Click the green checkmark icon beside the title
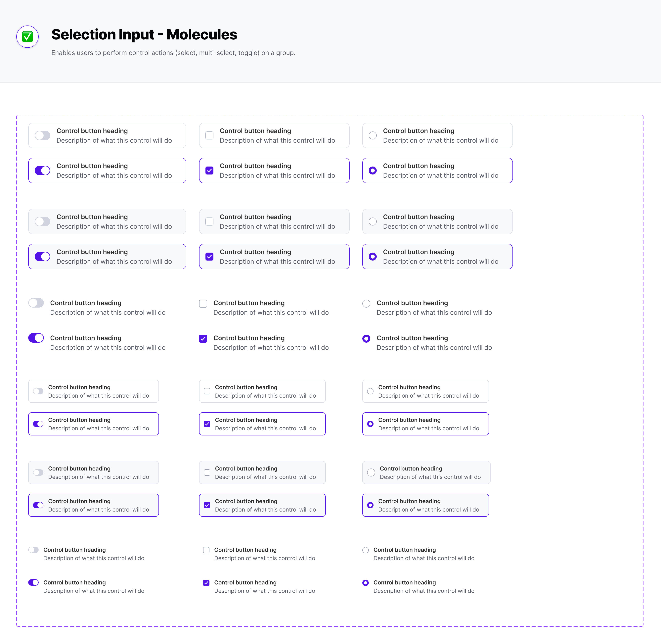Screen dimensions: 661x644 pos(27,36)
